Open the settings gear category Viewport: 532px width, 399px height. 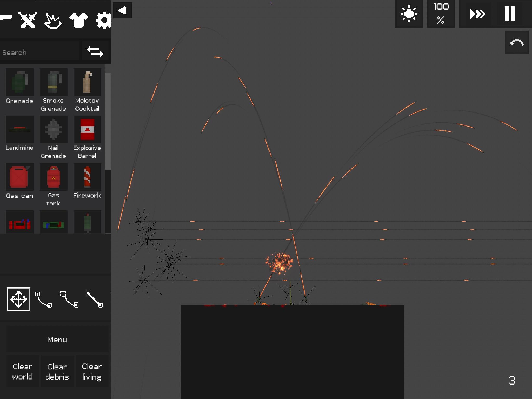[x=103, y=20]
